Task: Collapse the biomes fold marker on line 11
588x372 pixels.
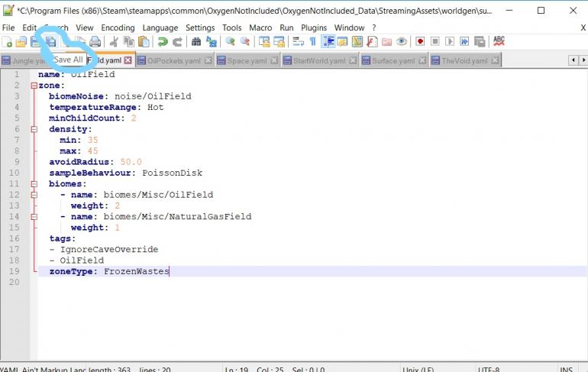Action: click(33, 184)
